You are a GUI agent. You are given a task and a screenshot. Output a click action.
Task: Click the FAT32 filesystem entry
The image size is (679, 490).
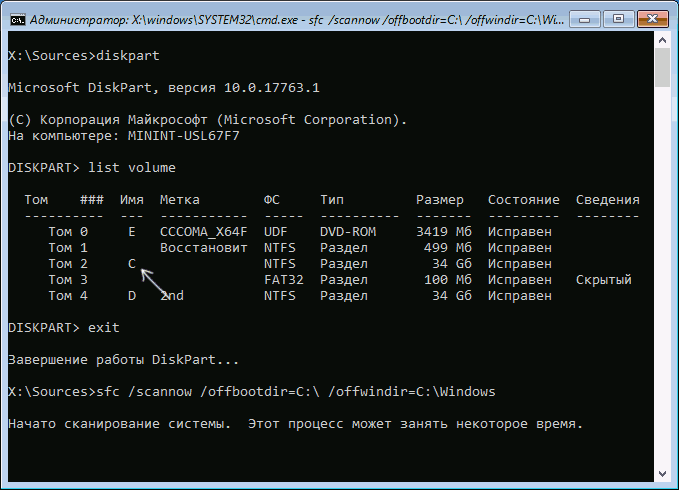[x=284, y=280]
